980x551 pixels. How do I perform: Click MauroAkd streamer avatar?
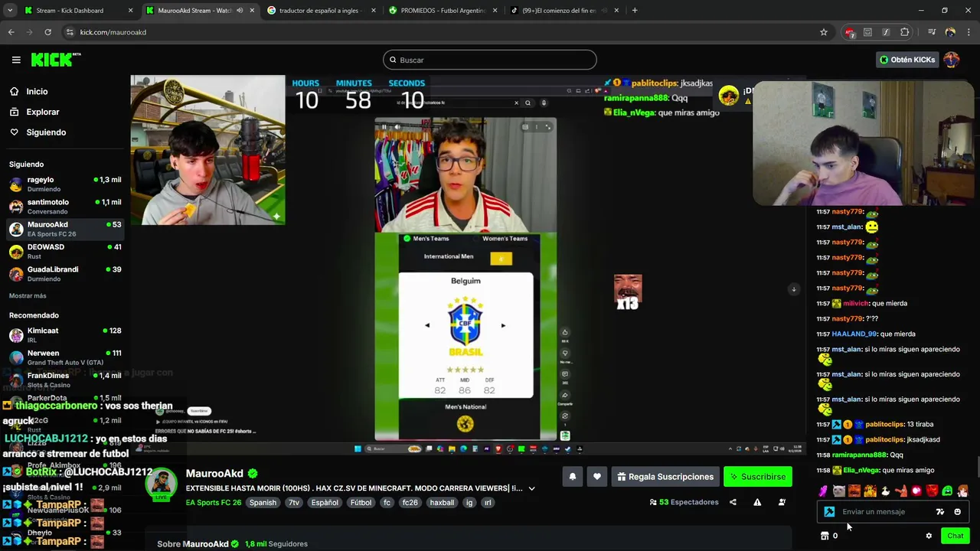pos(161,484)
